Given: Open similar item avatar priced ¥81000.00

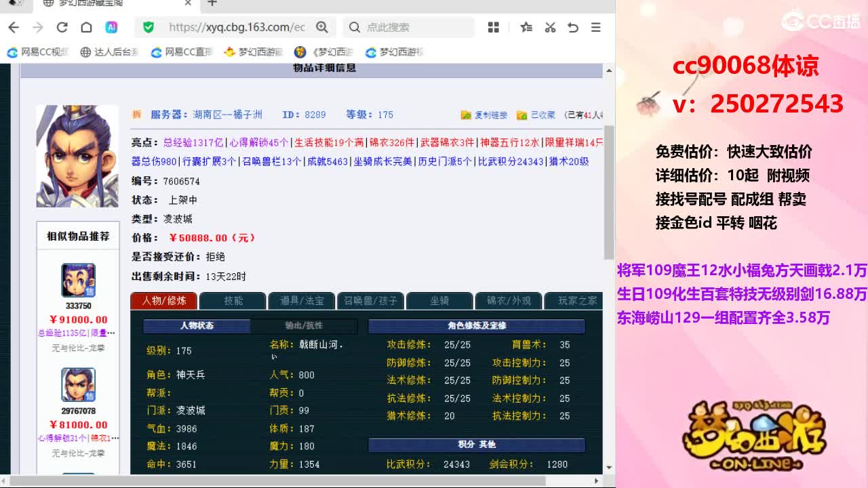Looking at the screenshot, I should pyautogui.click(x=78, y=385).
